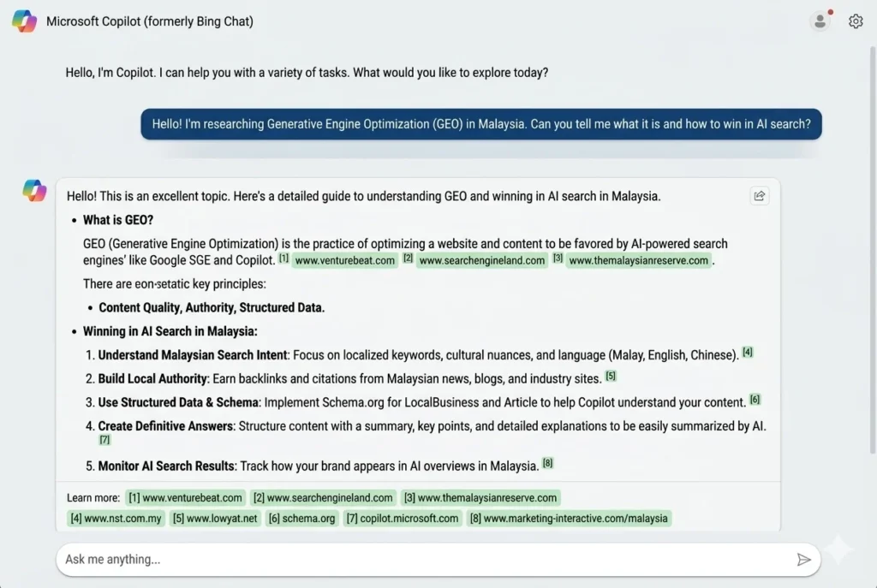
Task: Open inline citation marker [8]
Action: point(548,464)
